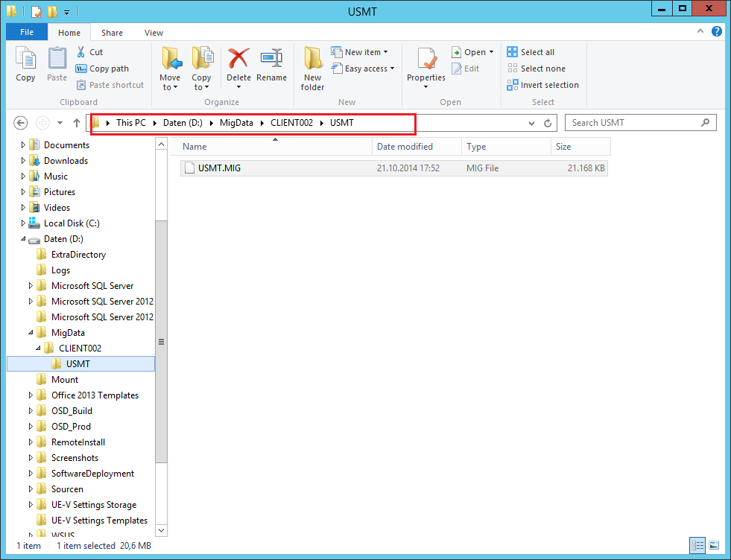Click the search magnifier icon
Image resolution: width=731 pixels, height=560 pixels.
pos(706,123)
